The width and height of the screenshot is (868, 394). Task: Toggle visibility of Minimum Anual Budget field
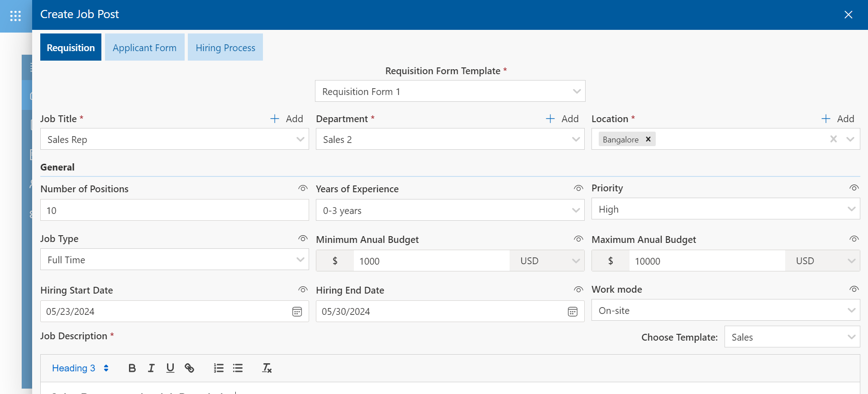point(578,239)
